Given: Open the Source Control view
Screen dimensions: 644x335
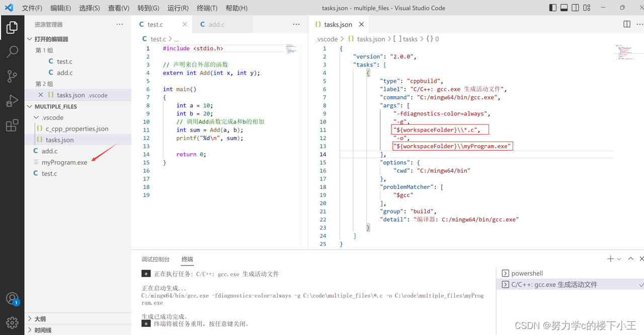Looking at the screenshot, I should pos(13,76).
